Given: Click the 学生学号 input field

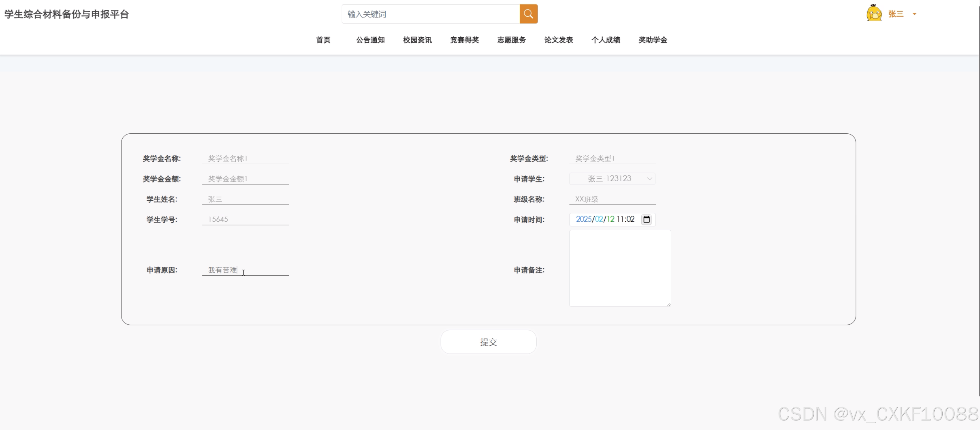Looking at the screenshot, I should coord(245,219).
